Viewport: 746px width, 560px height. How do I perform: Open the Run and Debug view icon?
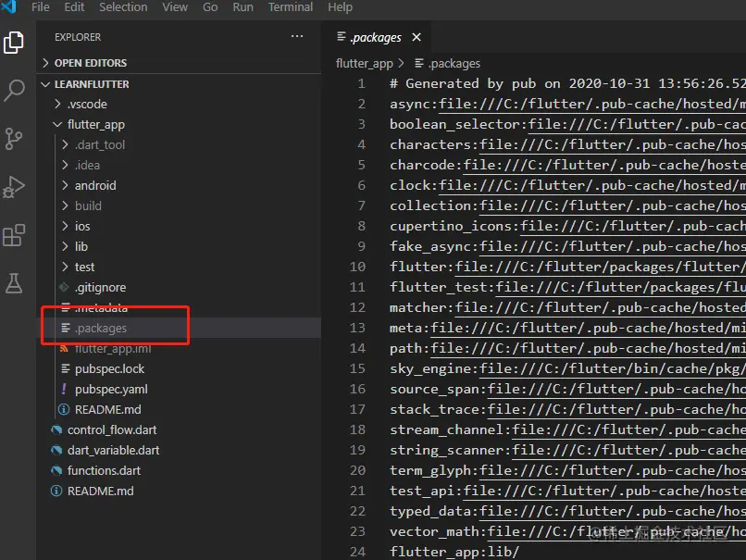pos(13,187)
